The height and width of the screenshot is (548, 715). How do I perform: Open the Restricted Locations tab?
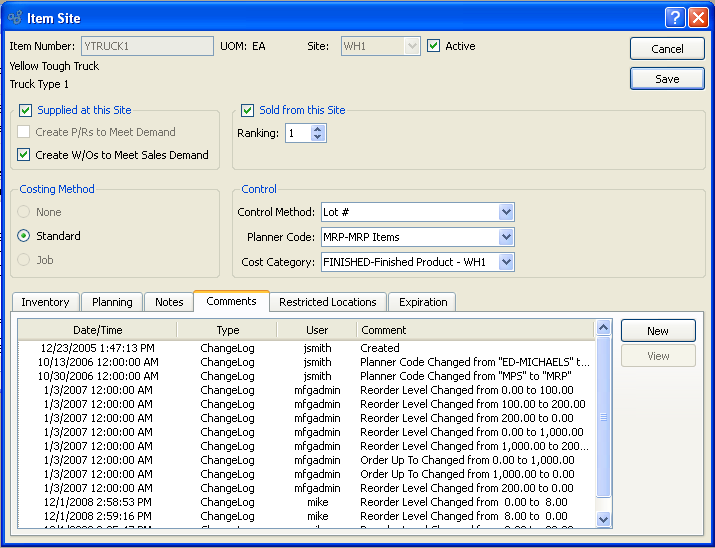(x=327, y=302)
